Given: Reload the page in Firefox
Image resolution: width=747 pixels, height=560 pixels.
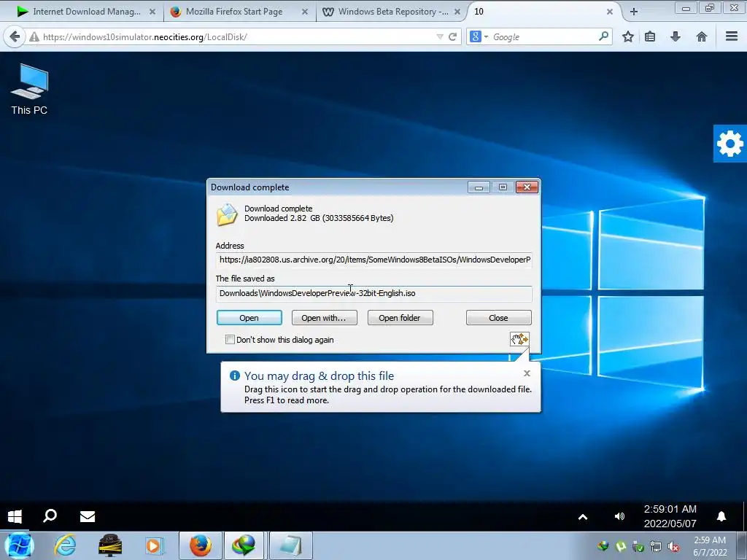Looking at the screenshot, I should pos(452,36).
